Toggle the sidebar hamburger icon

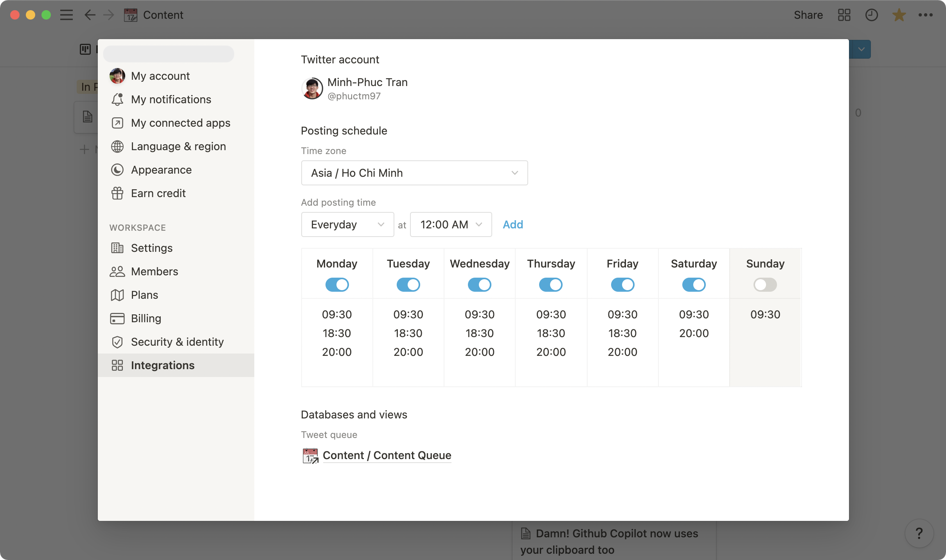pos(67,15)
